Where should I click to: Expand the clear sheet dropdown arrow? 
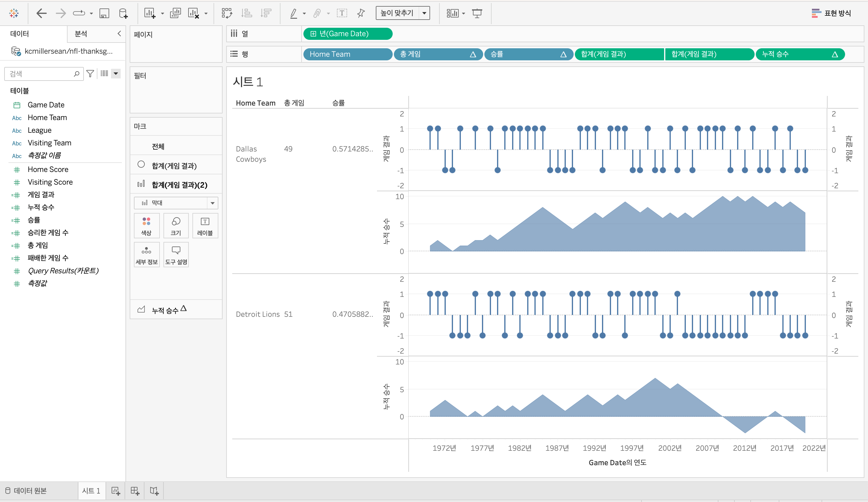(206, 14)
